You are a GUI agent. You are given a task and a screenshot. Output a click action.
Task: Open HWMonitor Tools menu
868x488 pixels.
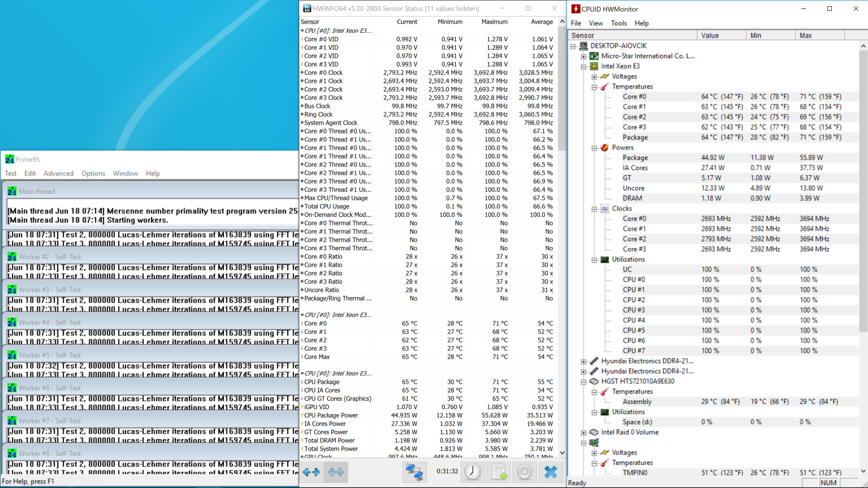point(618,23)
